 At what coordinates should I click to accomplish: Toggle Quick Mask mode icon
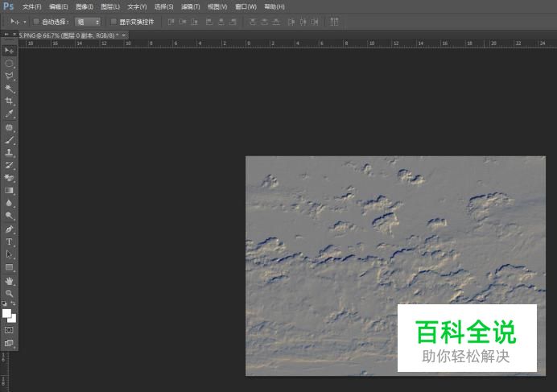coord(10,330)
